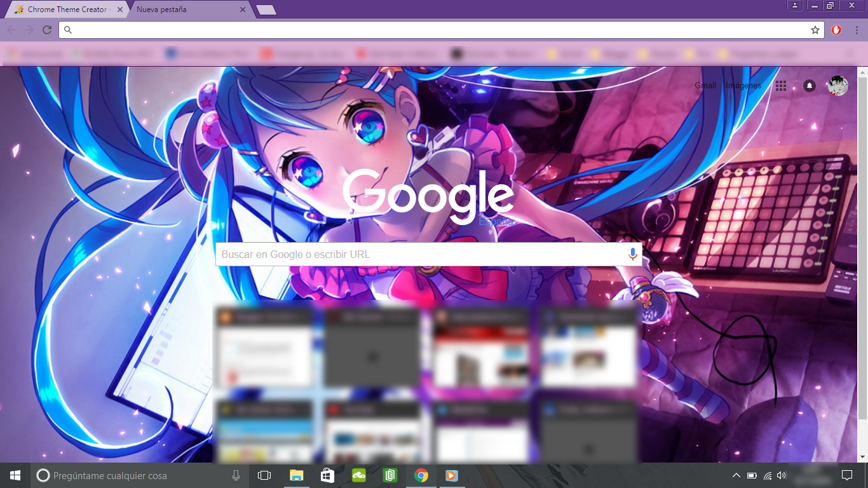The width and height of the screenshot is (868, 488).
Task: Open the orange media player taskbar icon
Action: click(x=452, y=475)
